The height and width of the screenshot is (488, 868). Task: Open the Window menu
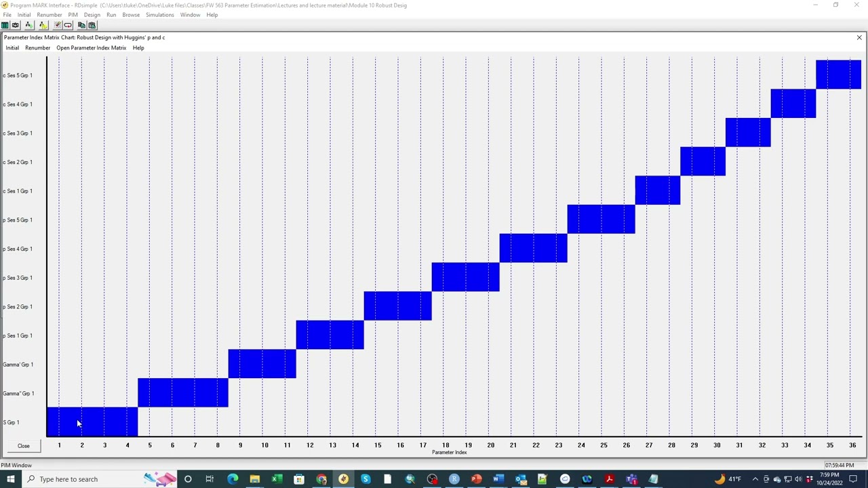click(190, 15)
